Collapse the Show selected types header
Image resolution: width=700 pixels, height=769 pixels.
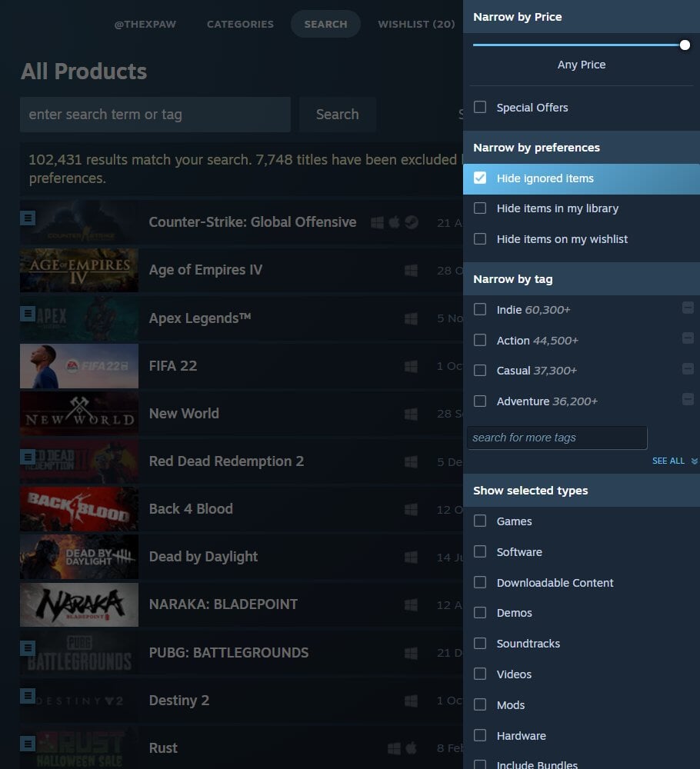click(582, 490)
